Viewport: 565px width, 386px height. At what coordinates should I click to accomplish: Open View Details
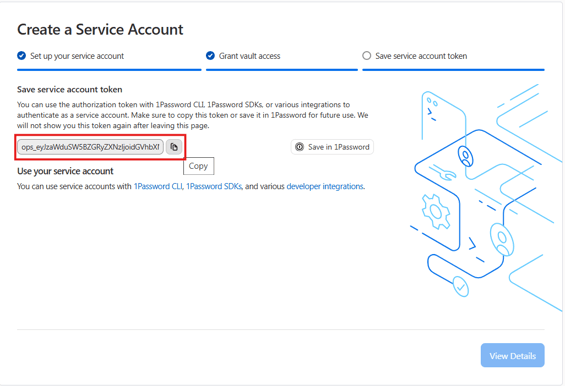point(512,355)
